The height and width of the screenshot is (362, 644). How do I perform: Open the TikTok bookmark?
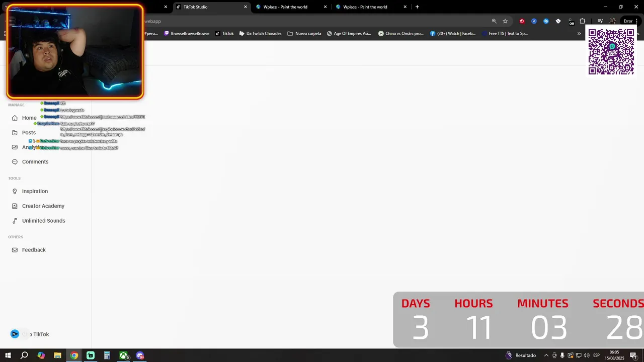pyautogui.click(x=224, y=34)
